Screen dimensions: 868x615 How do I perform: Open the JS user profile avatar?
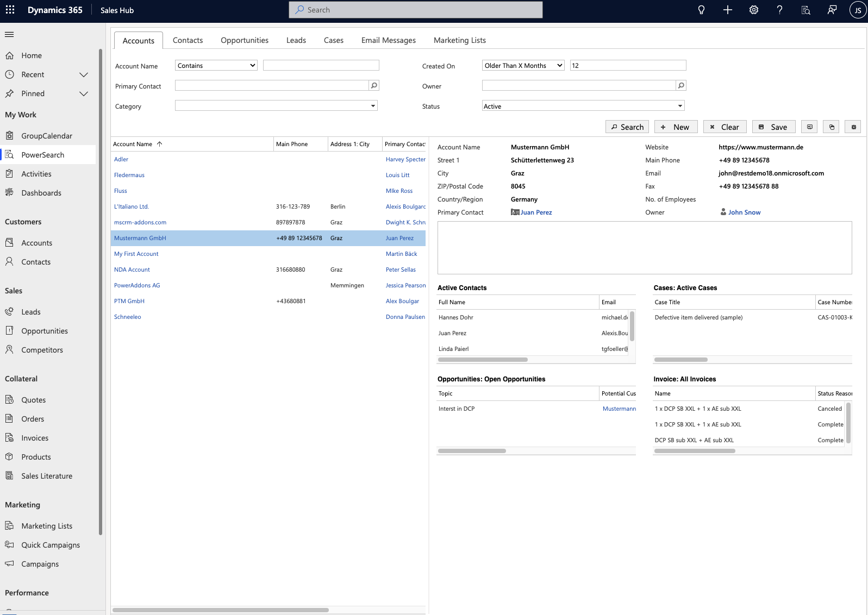point(858,10)
